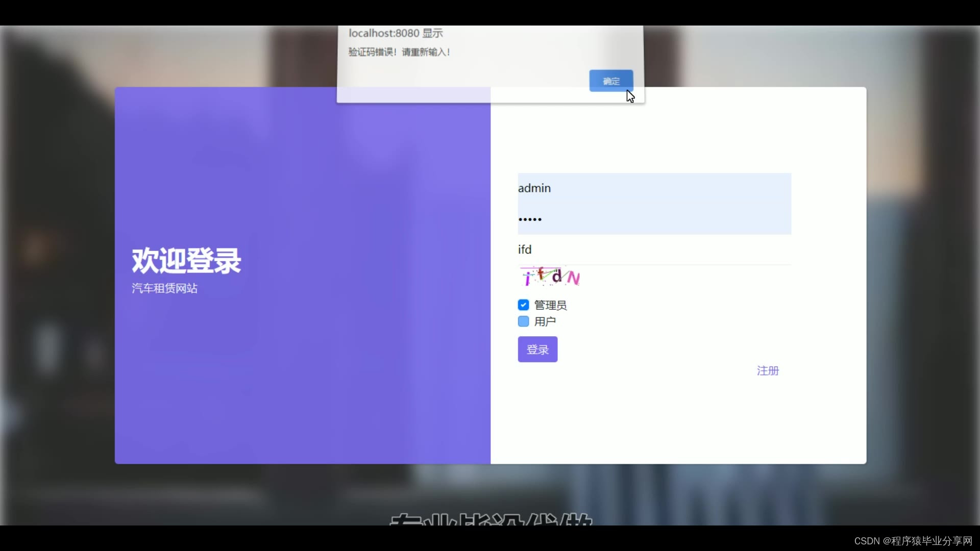Click the letter d in captcha image

[x=557, y=276]
